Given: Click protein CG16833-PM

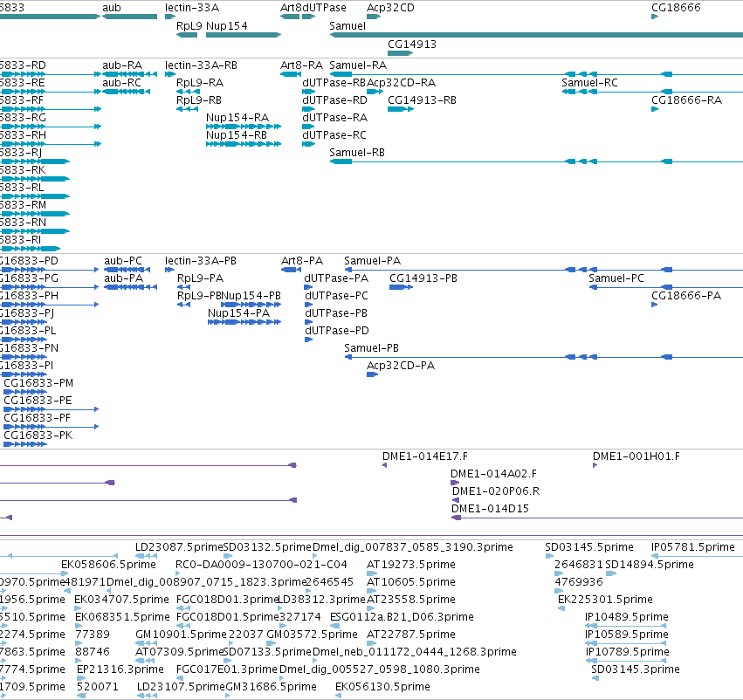Looking at the screenshot, I should [38, 382].
